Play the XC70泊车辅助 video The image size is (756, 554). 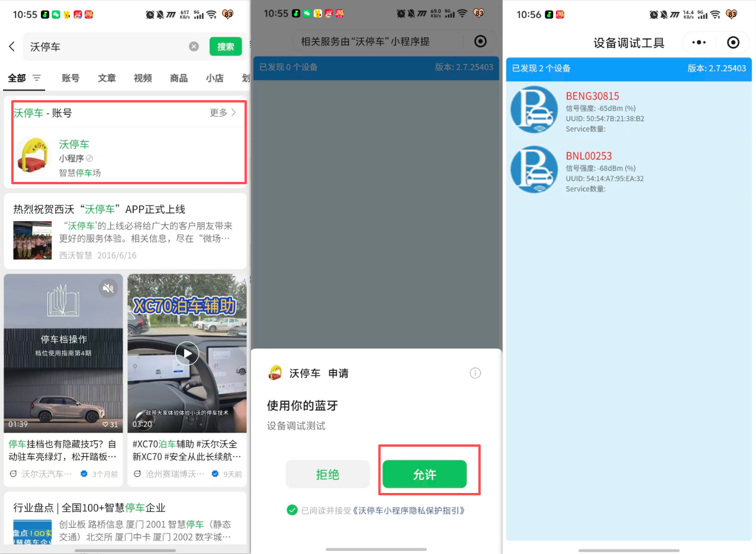[x=187, y=354]
